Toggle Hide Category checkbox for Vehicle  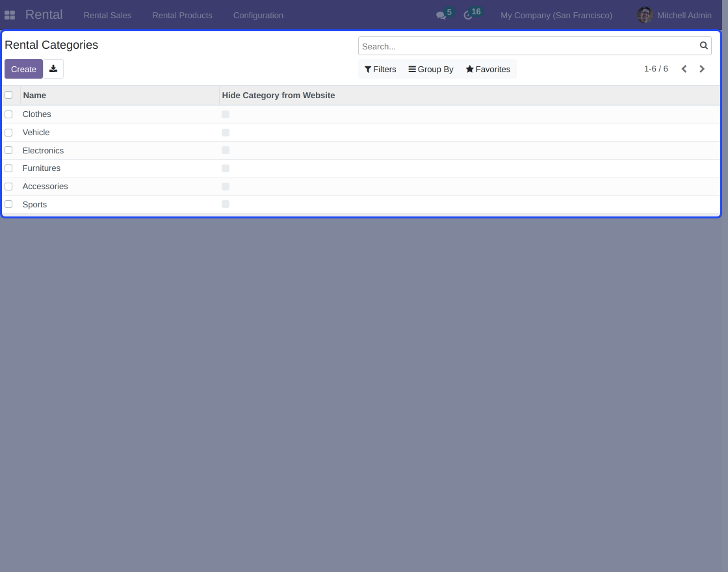(x=226, y=133)
